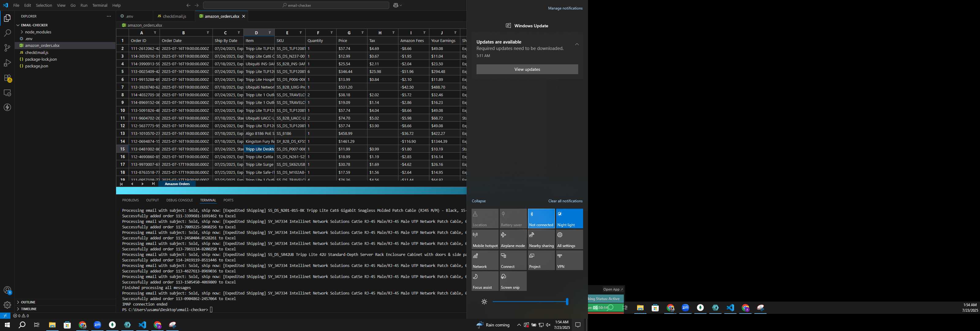This screenshot has height=331, width=980.
Task: Adjust the brightness slider handle
Action: click(x=567, y=302)
